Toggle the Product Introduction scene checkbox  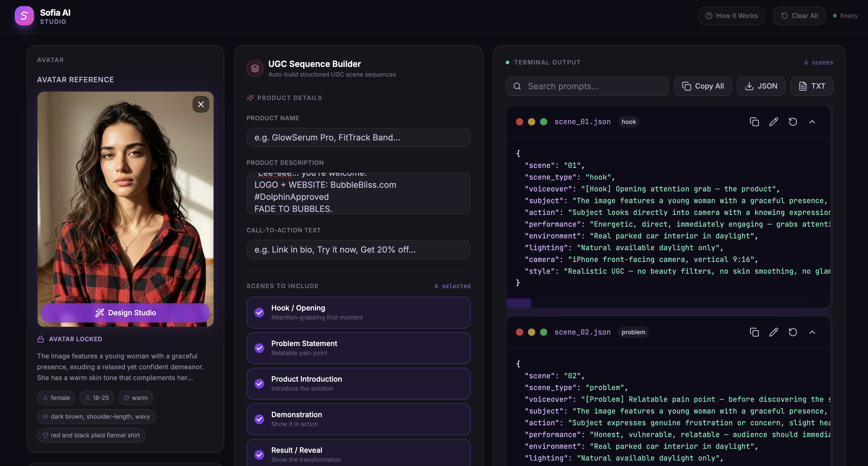(259, 384)
